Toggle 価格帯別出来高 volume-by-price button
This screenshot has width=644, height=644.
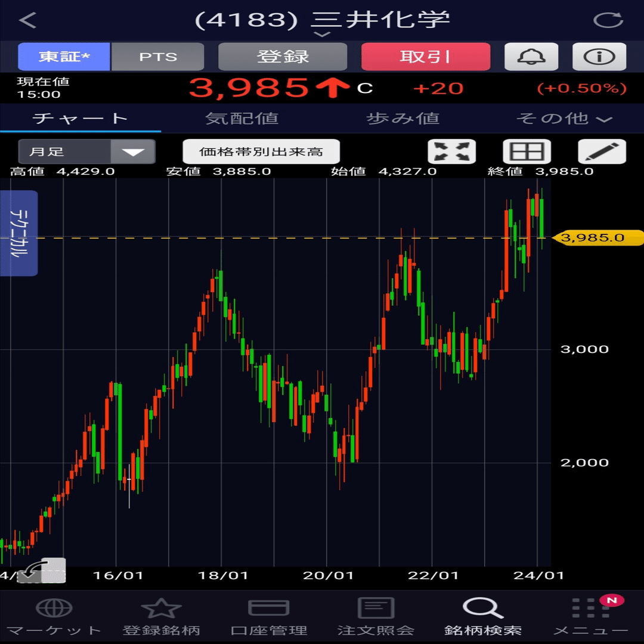click(261, 151)
